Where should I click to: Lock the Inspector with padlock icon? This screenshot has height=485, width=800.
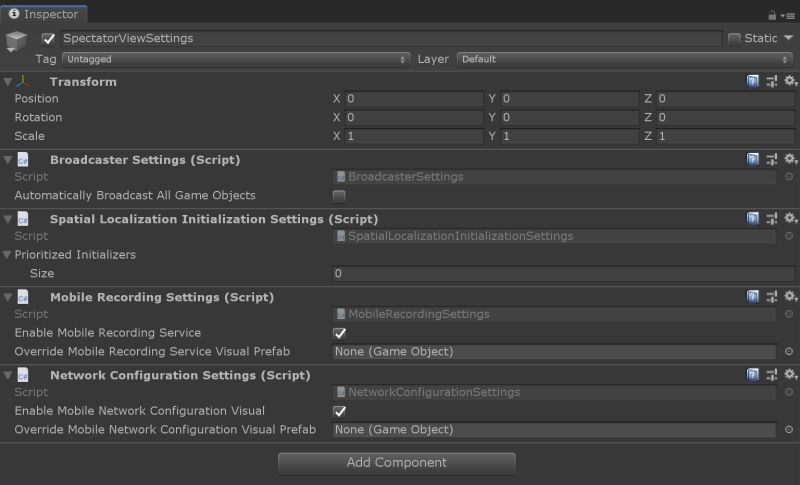pyautogui.click(x=772, y=15)
